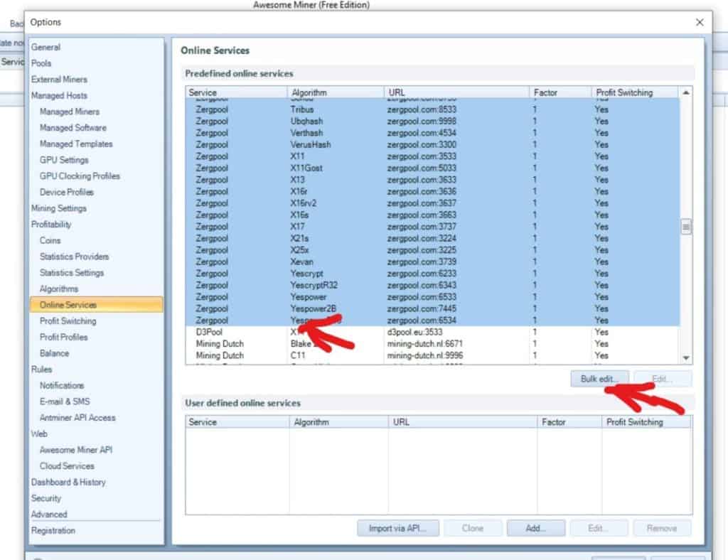Click Edit next to Bulk edit
The image size is (728, 560).
tap(663, 379)
